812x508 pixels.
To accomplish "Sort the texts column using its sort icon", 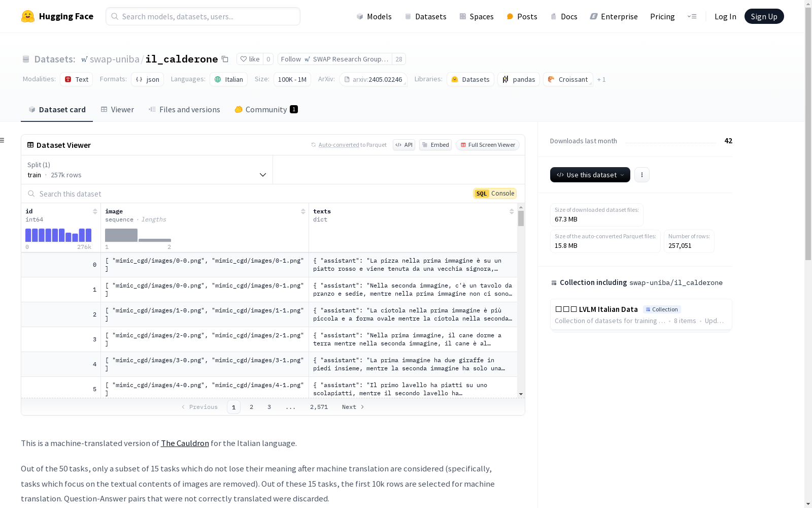I will click(512, 211).
